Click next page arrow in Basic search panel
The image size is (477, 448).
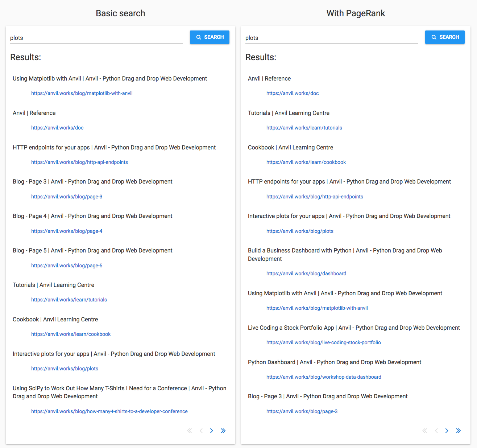(212, 431)
